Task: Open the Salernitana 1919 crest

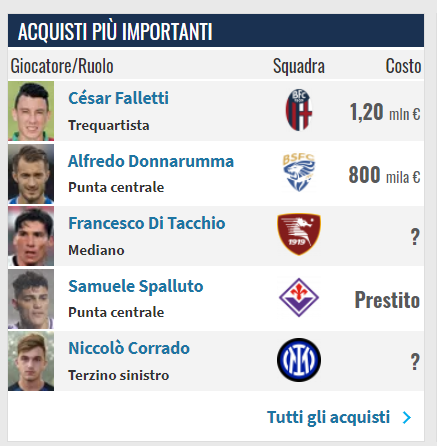Action: pyautogui.click(x=299, y=234)
